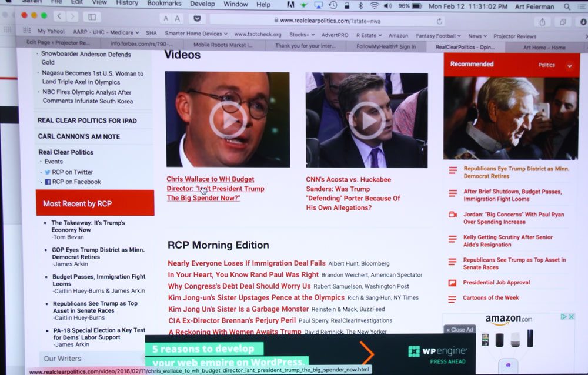
Task: Click the Twitter bird icon next to RCP on Twitter
Action: tap(48, 172)
